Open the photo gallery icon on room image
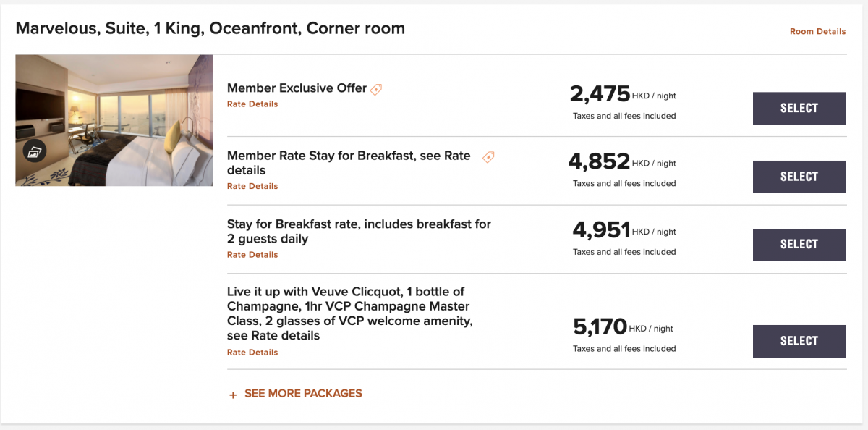The image size is (868, 430). tap(34, 151)
